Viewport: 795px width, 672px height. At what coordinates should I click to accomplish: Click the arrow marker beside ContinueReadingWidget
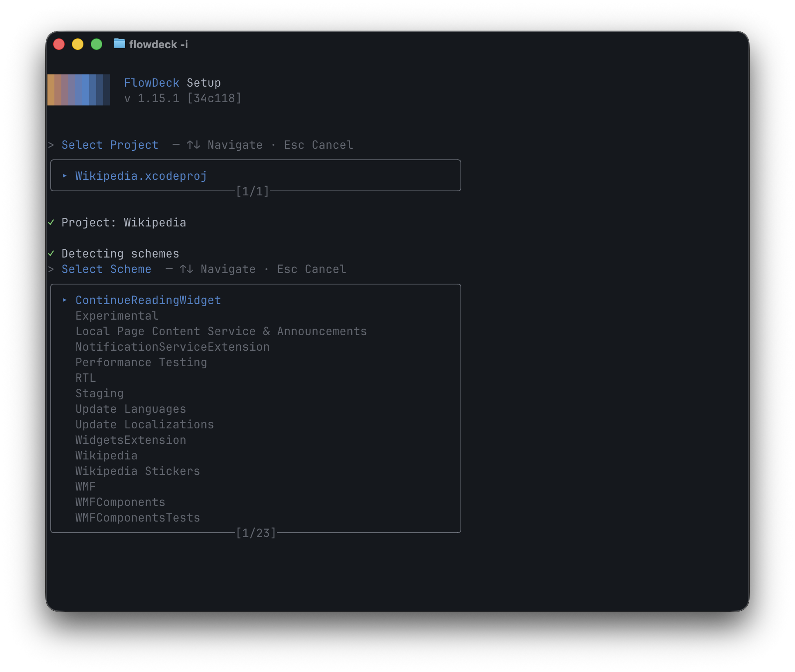tap(65, 300)
